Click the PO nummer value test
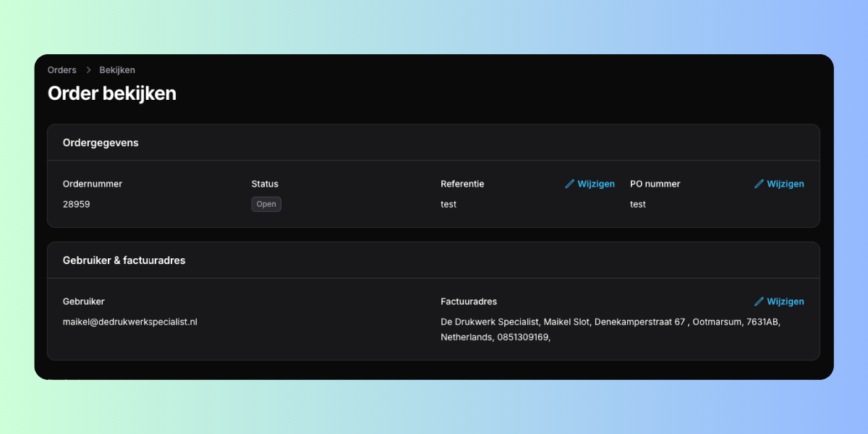 pyautogui.click(x=638, y=204)
